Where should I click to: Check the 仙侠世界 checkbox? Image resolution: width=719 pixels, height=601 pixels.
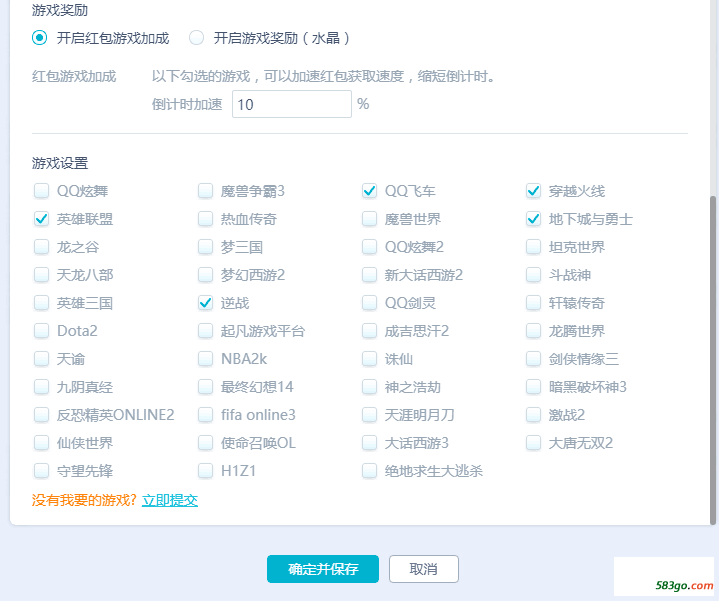coord(42,443)
